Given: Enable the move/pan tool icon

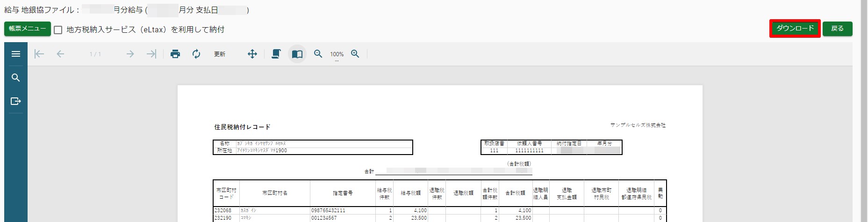Looking at the screenshot, I should tap(252, 54).
